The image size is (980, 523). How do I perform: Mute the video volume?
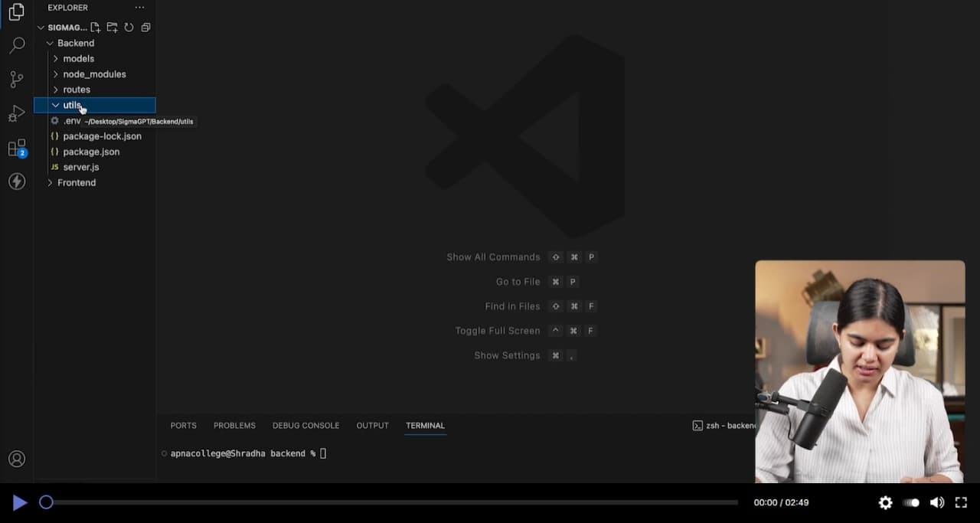[x=936, y=502]
